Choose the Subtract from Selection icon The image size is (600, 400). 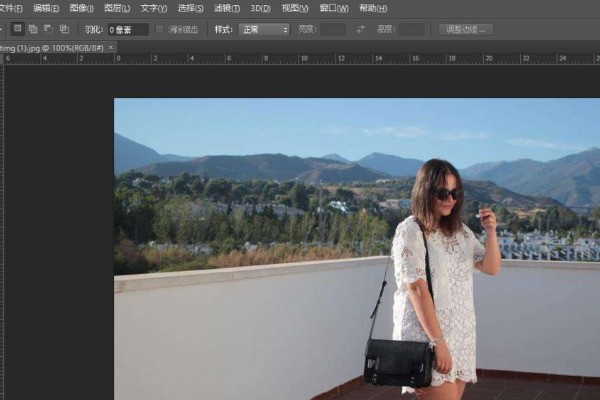coord(48,29)
